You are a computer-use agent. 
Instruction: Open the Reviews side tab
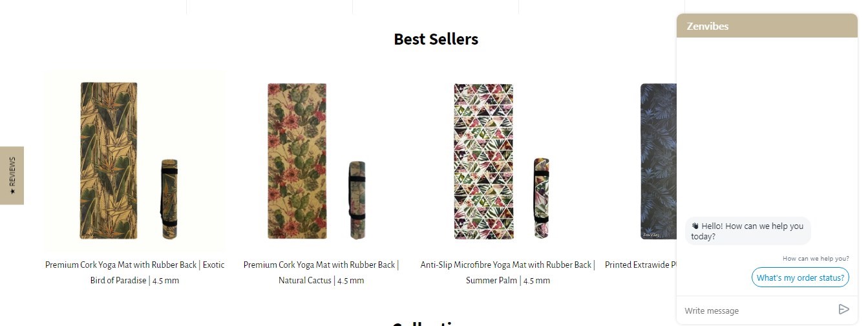coord(12,175)
